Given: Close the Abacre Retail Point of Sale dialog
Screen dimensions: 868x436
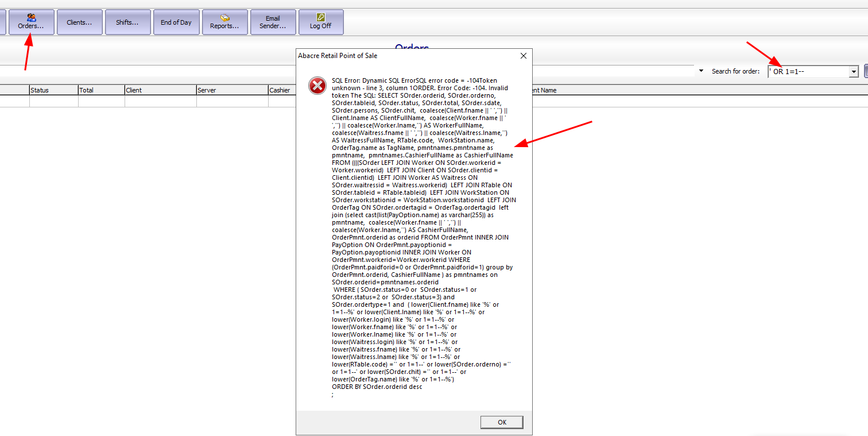Looking at the screenshot, I should [x=523, y=56].
